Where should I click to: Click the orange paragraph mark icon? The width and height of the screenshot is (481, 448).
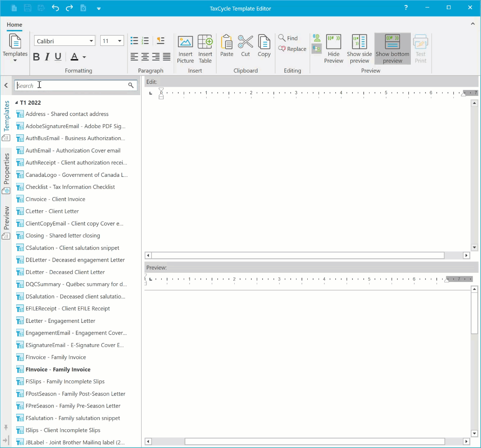coord(160,41)
